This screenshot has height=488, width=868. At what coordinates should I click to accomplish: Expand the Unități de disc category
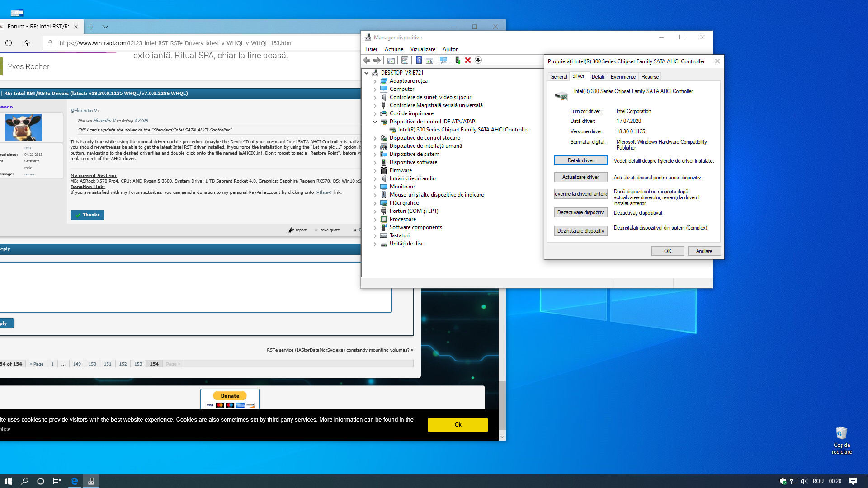375,244
